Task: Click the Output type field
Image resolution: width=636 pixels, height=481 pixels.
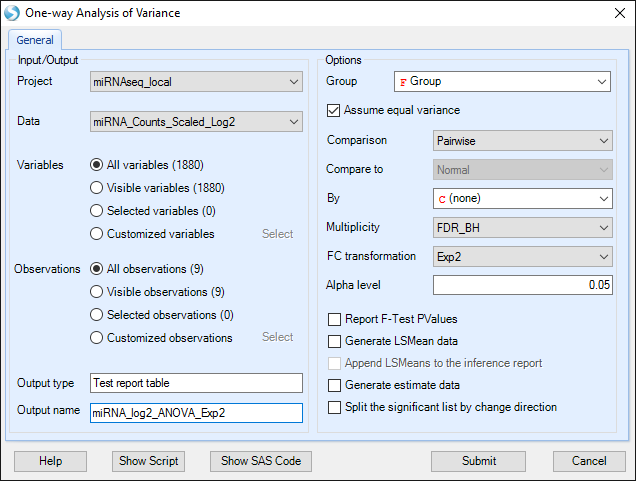Action: (196, 383)
